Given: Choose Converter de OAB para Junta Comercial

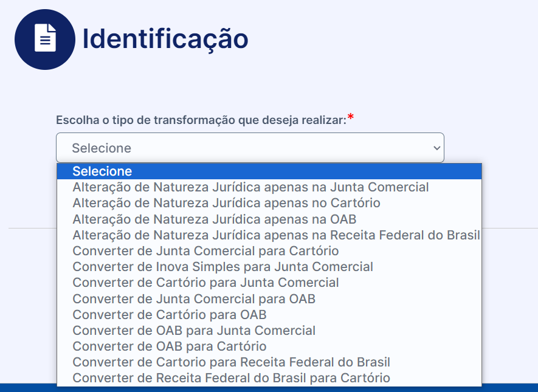Looking at the screenshot, I should 269,330.
